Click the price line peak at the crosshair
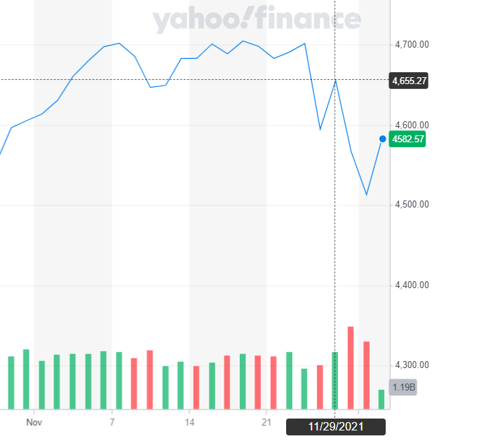This screenshot has height=448, width=486. tap(335, 81)
